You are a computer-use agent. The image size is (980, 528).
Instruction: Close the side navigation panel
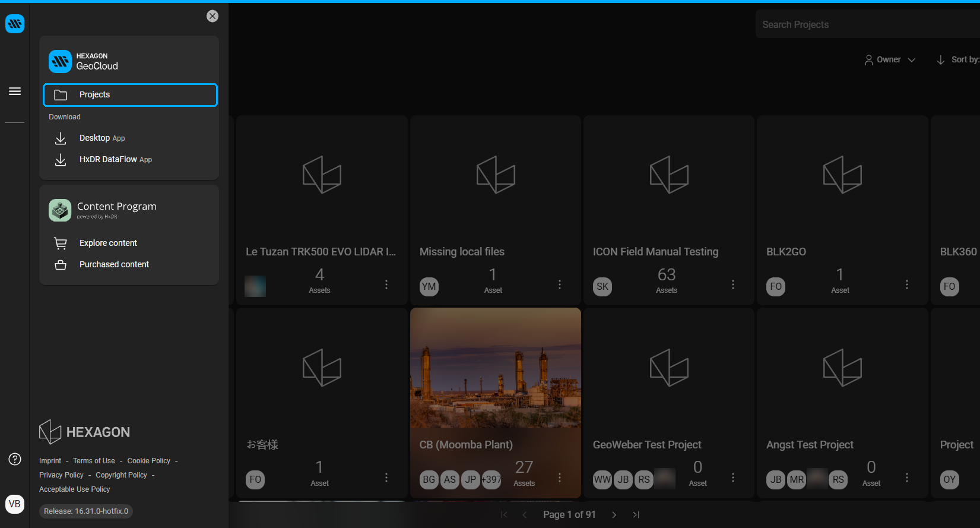click(213, 16)
